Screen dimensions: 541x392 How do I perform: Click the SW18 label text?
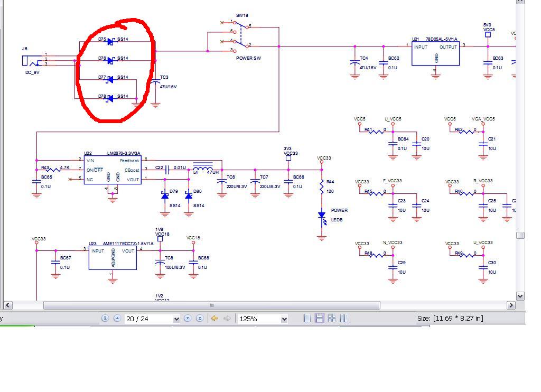coord(242,15)
